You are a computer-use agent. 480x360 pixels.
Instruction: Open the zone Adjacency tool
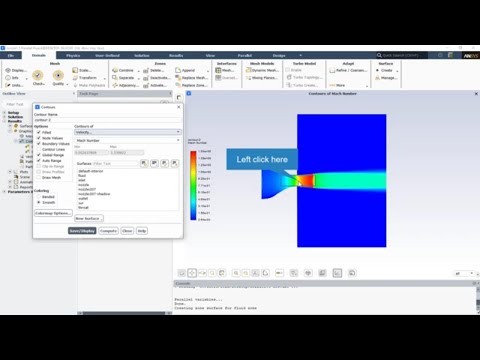(115, 85)
